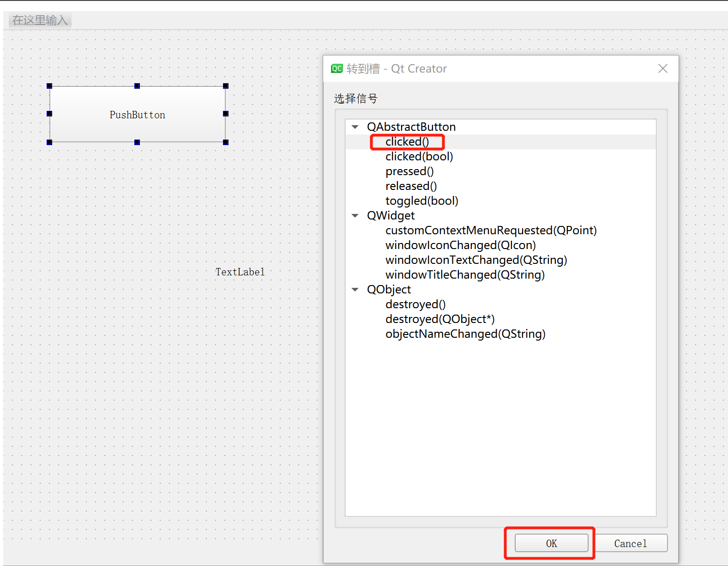Viewport: 728px width, 566px height.
Task: Close the 转到槽 dialog
Action: point(663,68)
